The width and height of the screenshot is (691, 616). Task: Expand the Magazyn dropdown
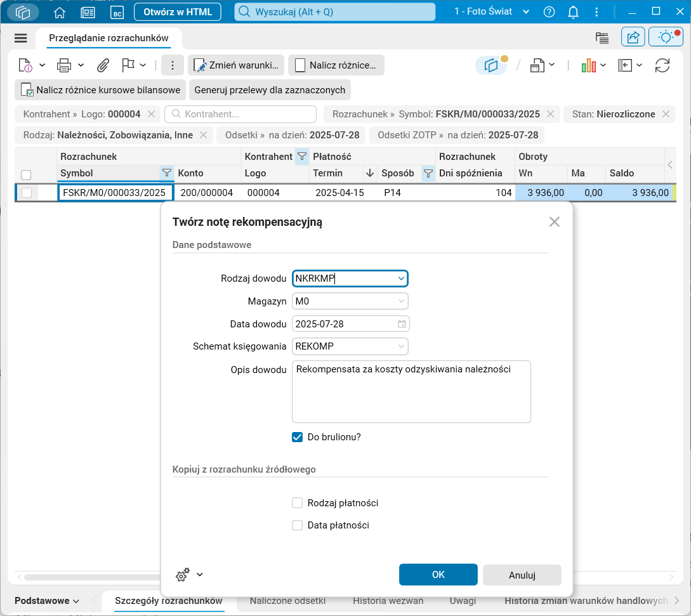[401, 301]
